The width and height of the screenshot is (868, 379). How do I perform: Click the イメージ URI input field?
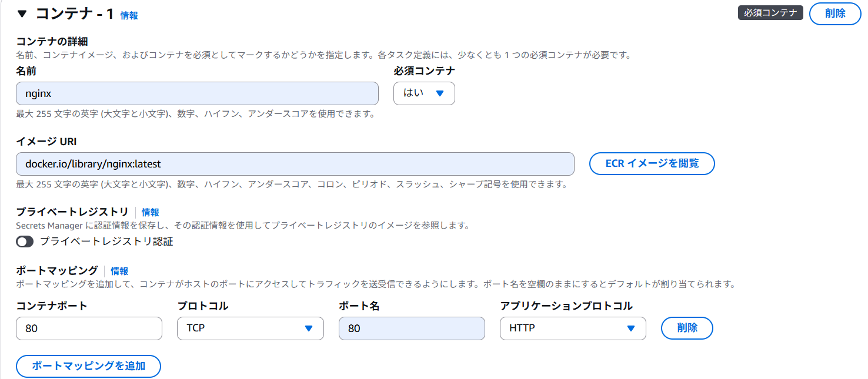click(x=295, y=164)
